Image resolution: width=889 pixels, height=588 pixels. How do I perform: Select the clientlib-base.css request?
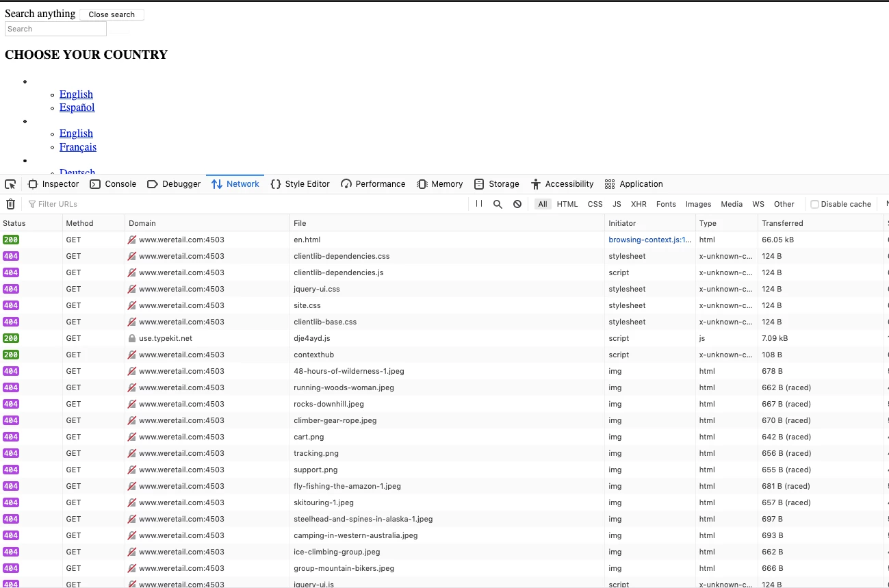(x=444, y=322)
